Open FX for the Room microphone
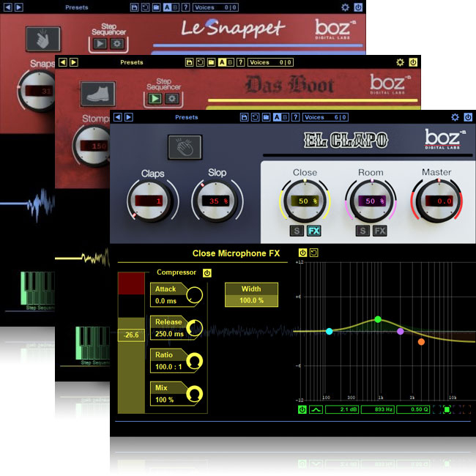 coord(380,231)
